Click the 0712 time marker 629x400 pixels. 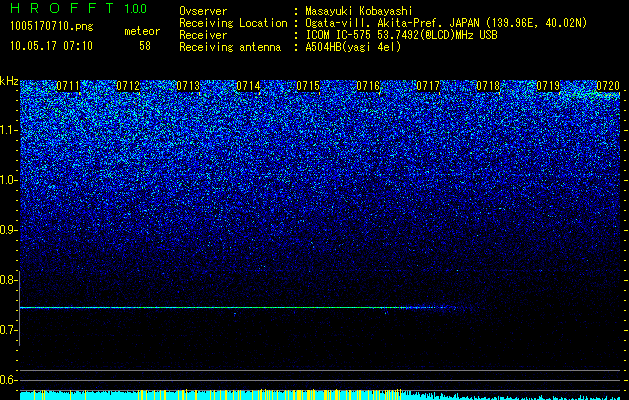point(128,86)
